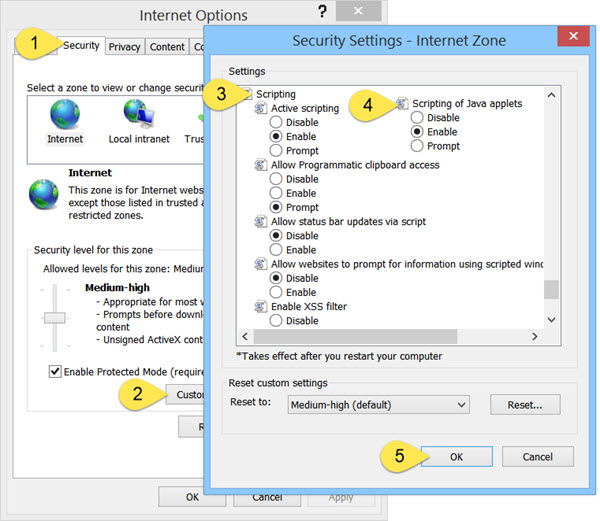The width and height of the screenshot is (600, 521).
Task: Click OK in Internet Options window
Action: [192, 497]
